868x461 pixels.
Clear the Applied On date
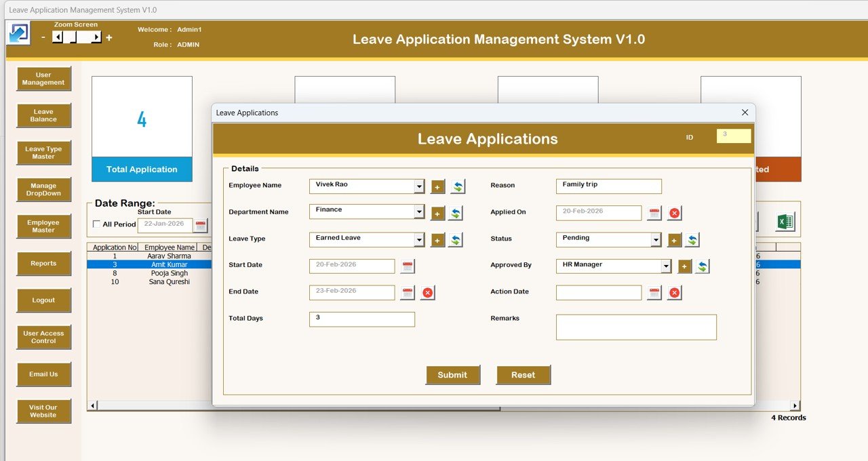pyautogui.click(x=674, y=213)
